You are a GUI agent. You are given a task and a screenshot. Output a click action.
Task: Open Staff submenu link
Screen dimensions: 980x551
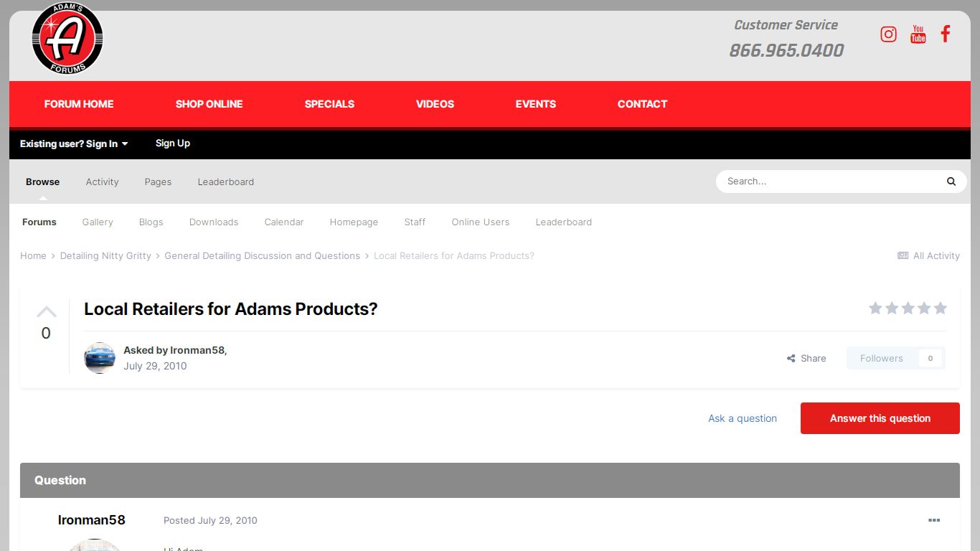(x=415, y=222)
